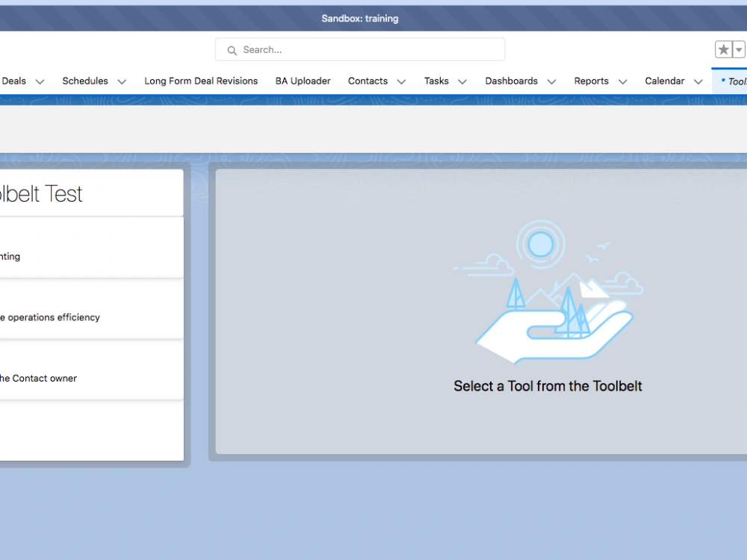Select the 'operations efficiency' tool

click(x=91, y=309)
